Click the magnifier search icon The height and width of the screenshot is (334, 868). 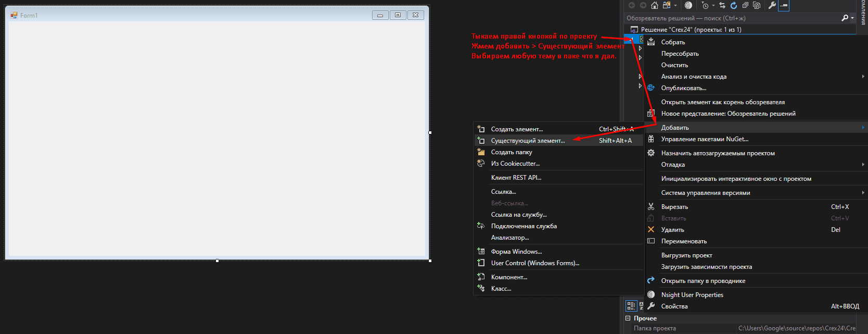pos(845,18)
